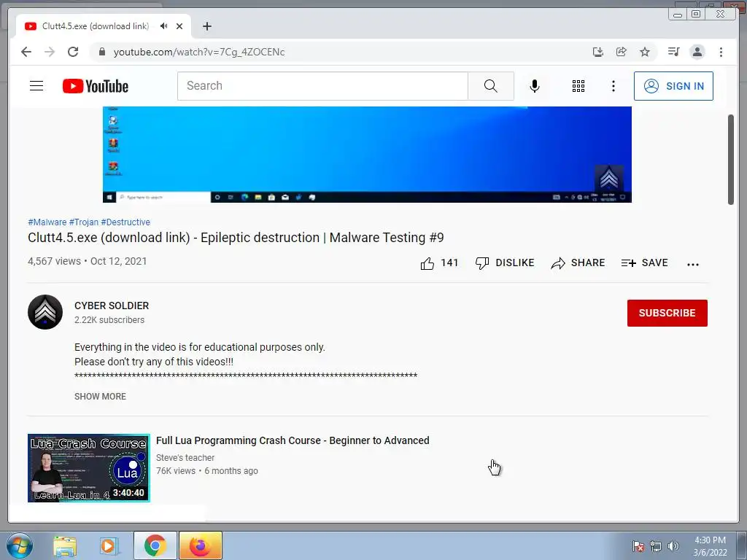747x560 pixels.
Task: Like the video with thumbs-up icon
Action: point(427,263)
